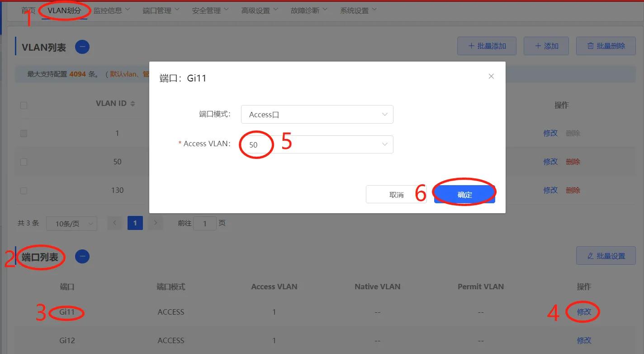Open batch settings via 批量设置 pencil icon

tap(606, 255)
